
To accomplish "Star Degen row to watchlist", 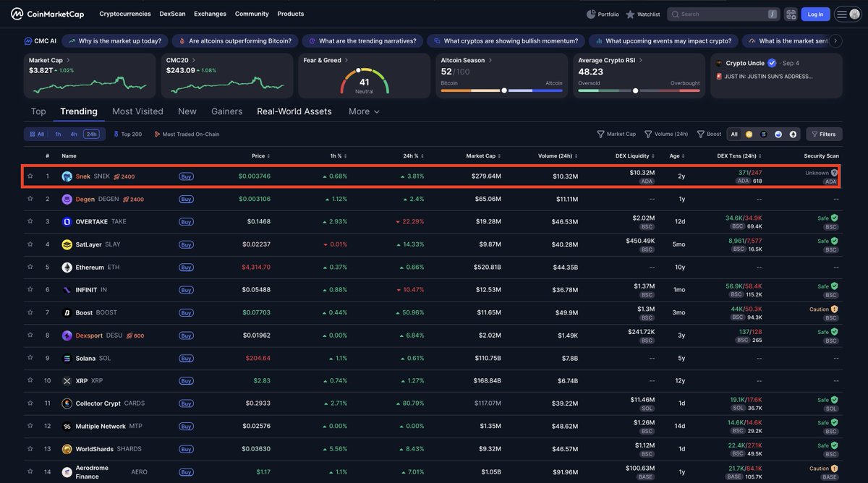I will tap(30, 199).
